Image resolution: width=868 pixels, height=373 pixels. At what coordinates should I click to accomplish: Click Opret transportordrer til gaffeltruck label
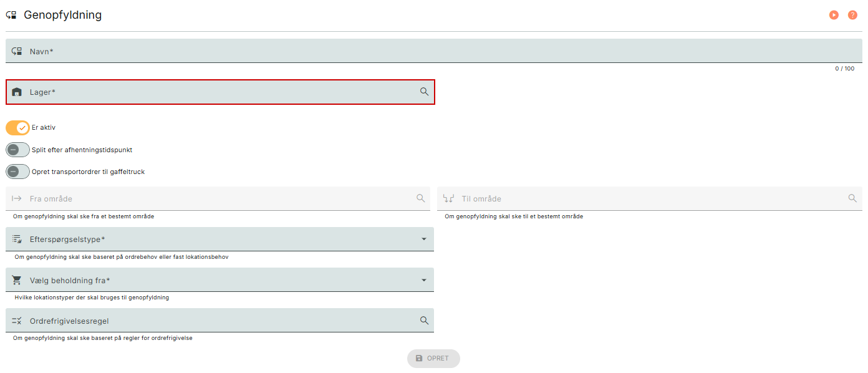click(88, 172)
